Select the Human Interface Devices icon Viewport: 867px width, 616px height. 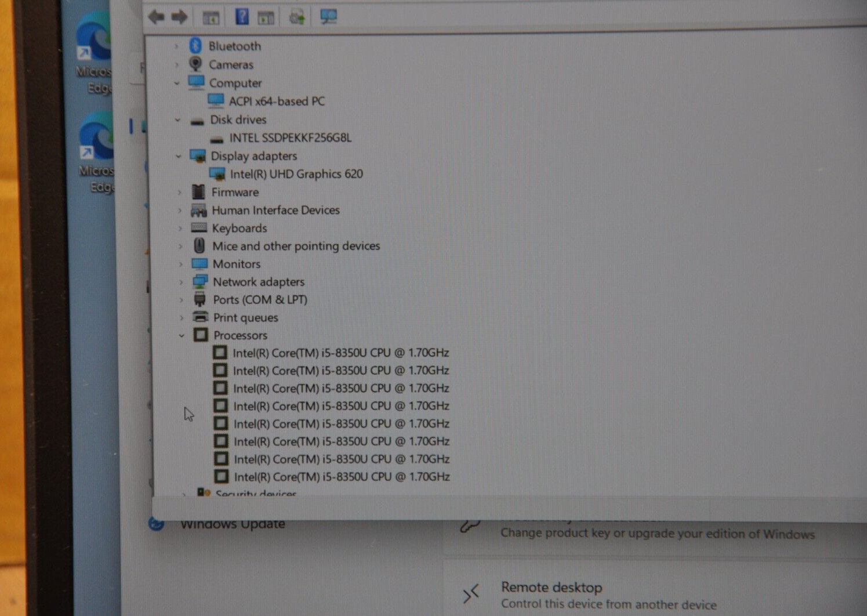pos(198,210)
